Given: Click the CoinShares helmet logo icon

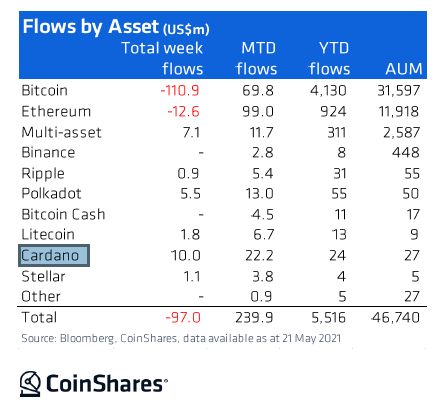Looking at the screenshot, I should (30, 384).
